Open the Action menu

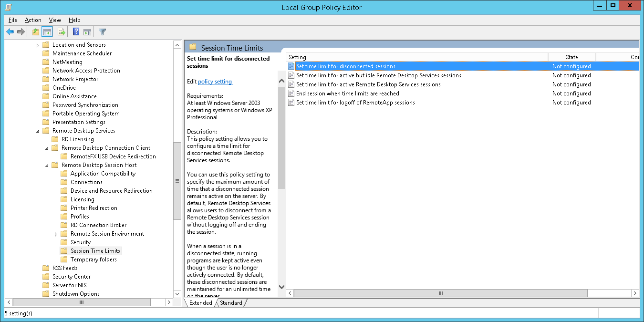click(33, 20)
